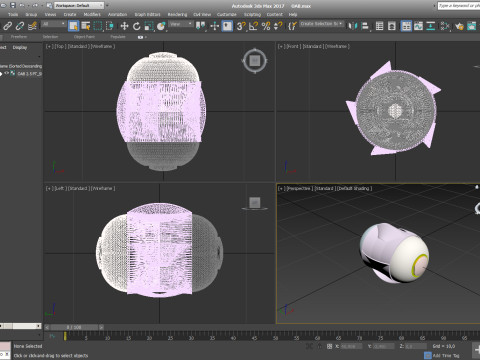The width and height of the screenshot is (480, 360).
Task: Click the Left viewport ViewCube
Action: point(255,203)
